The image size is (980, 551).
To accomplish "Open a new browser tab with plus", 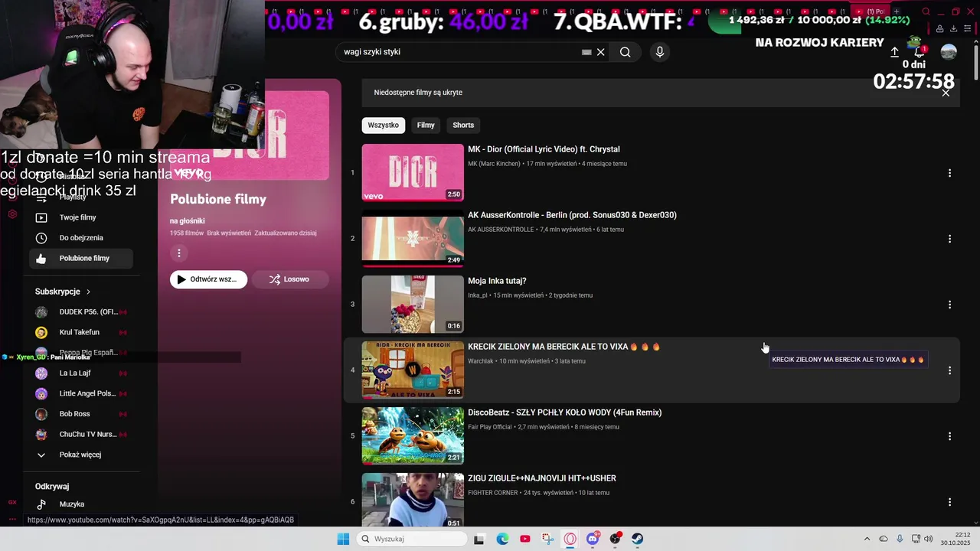I will click(897, 11).
